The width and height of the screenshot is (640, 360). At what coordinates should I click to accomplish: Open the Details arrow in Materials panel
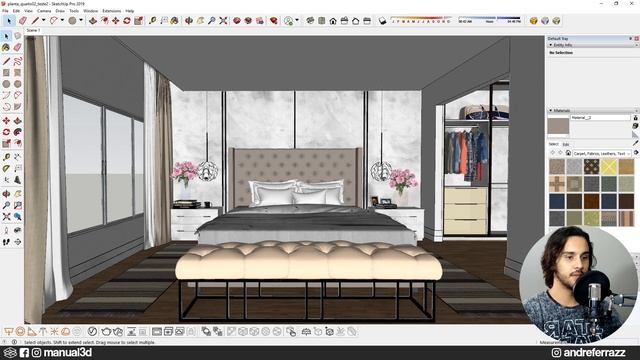636,153
